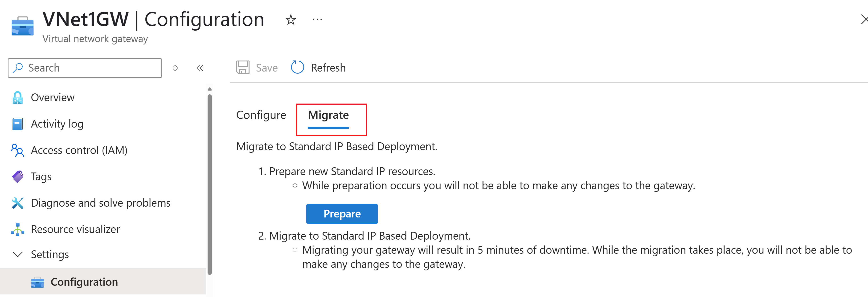
Task: Open Resource visualizer via its node icon
Action: click(17, 229)
